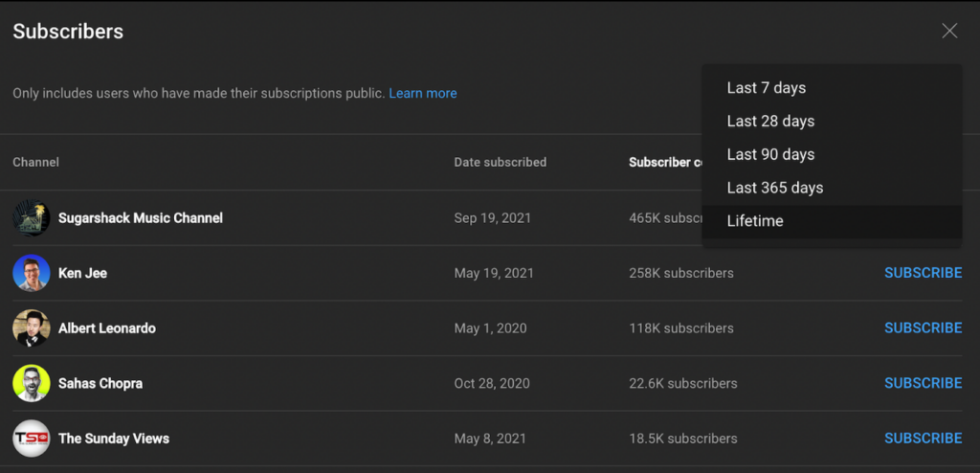
Task: Follow the Learn more link
Action: (x=422, y=94)
